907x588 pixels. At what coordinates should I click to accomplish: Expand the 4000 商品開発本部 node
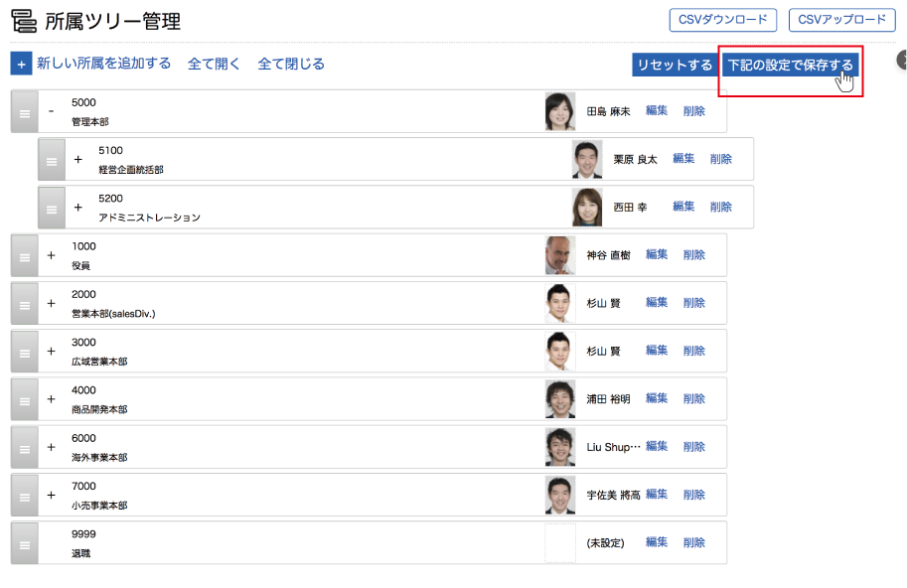(x=52, y=399)
